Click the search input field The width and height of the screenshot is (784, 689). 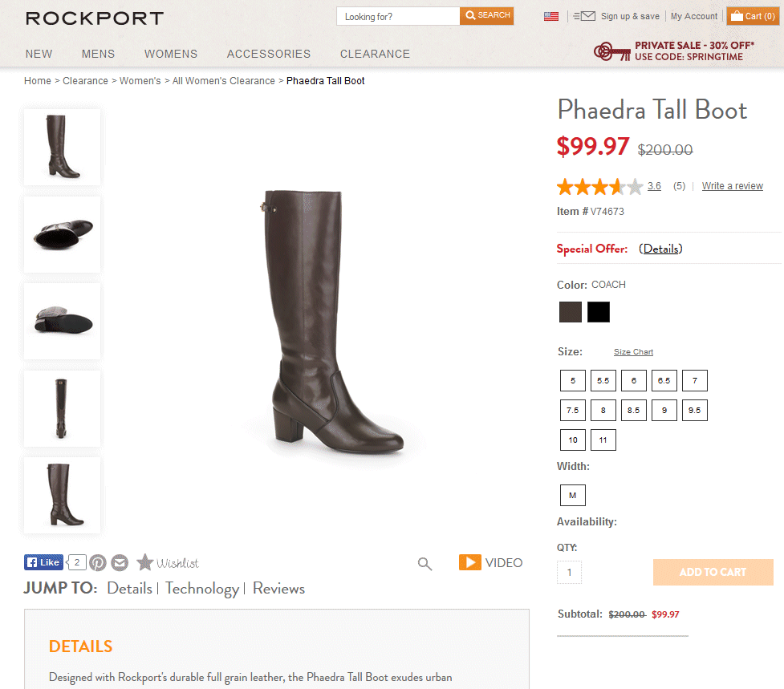[x=398, y=16]
